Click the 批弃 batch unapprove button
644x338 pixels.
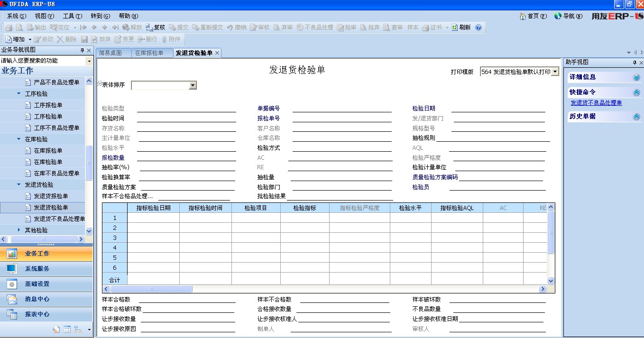pyautogui.click(x=370, y=27)
